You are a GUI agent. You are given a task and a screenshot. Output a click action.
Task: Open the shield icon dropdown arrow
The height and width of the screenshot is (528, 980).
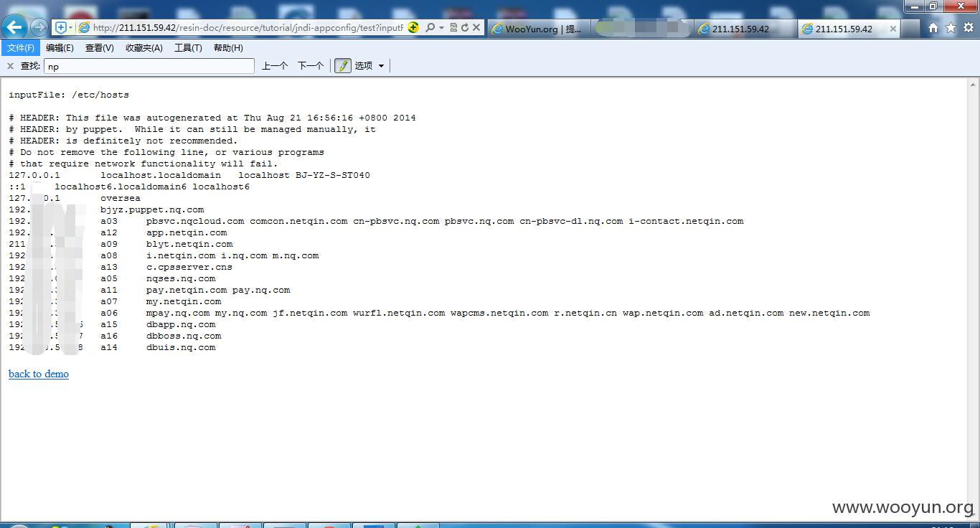point(70,27)
